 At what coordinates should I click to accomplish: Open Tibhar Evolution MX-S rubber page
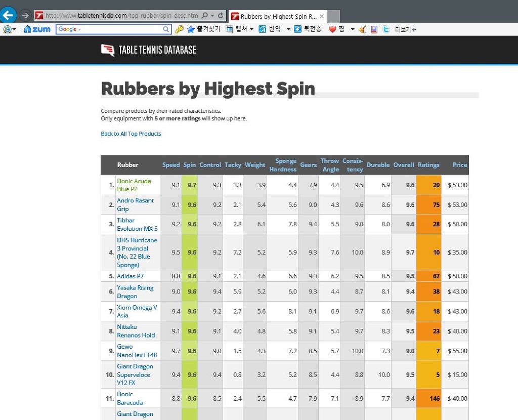pyautogui.click(x=137, y=224)
